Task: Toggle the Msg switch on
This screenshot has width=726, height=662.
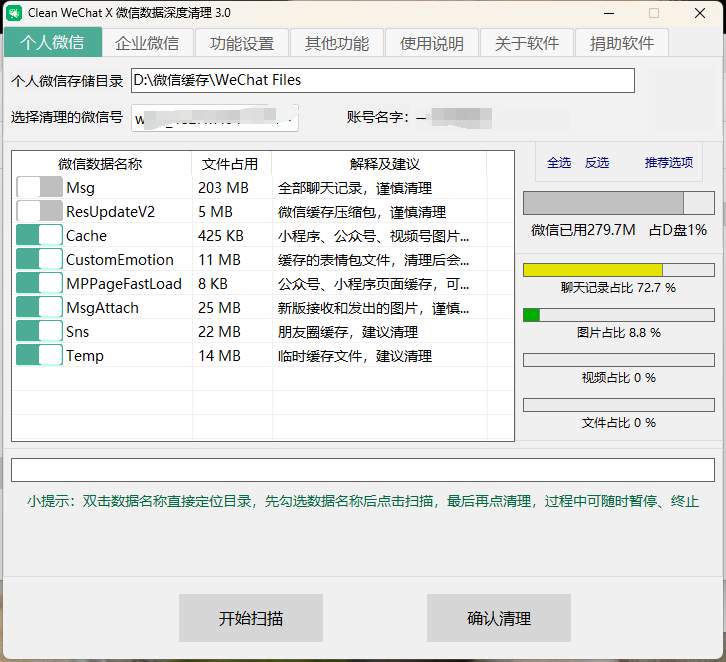Action: [39, 187]
